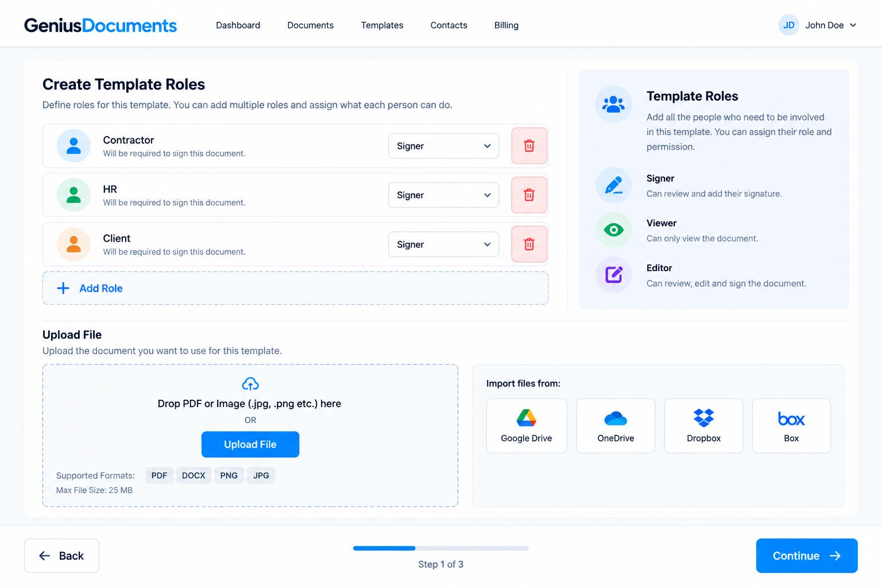Image resolution: width=882 pixels, height=588 pixels.
Task: Go to Dashboard in the top navigation
Action: point(238,25)
